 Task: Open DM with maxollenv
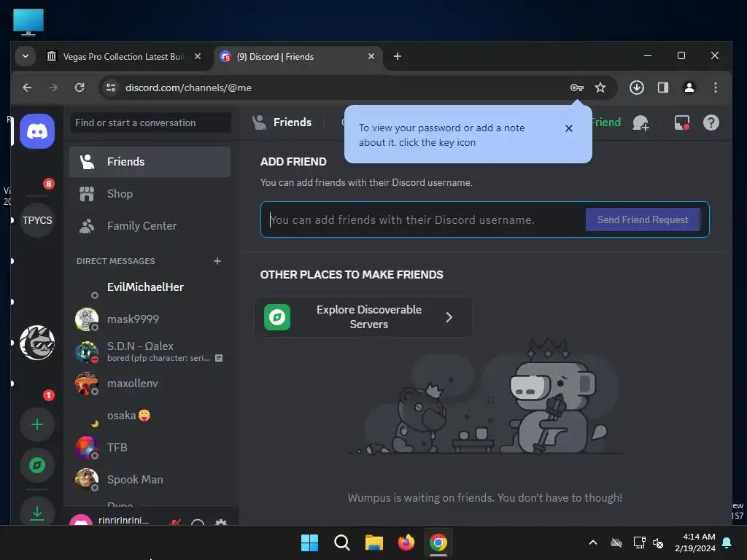point(150,384)
